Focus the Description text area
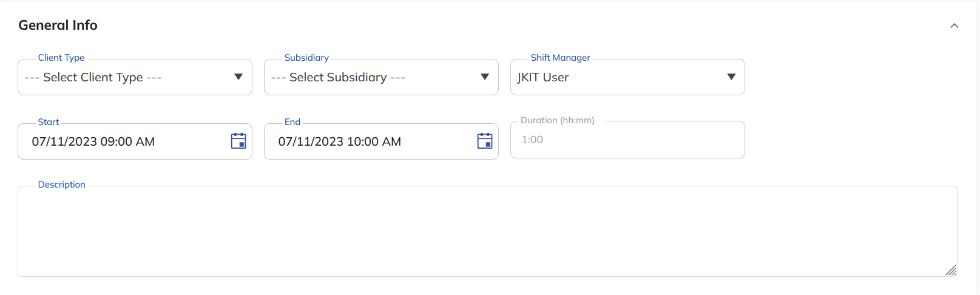The width and height of the screenshot is (980, 295). [485, 232]
